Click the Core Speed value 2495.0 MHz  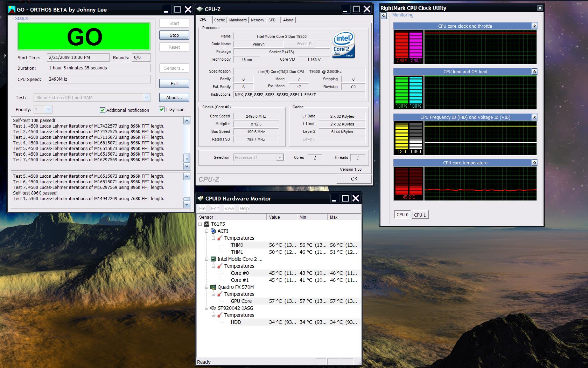coord(256,116)
